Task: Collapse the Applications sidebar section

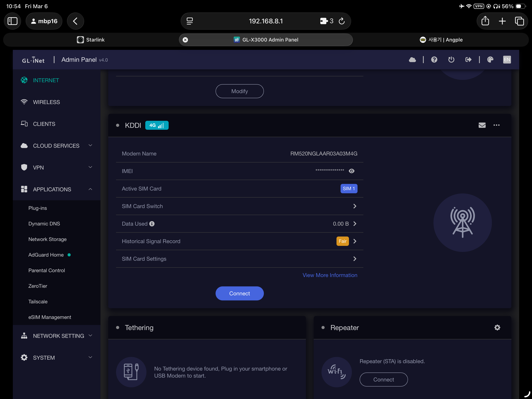Action: coord(57,189)
